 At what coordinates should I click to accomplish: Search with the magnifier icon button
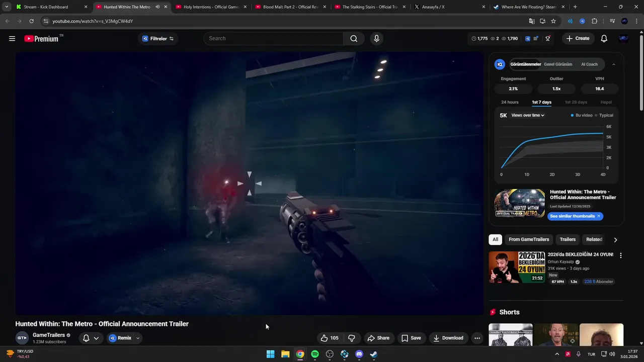click(354, 39)
